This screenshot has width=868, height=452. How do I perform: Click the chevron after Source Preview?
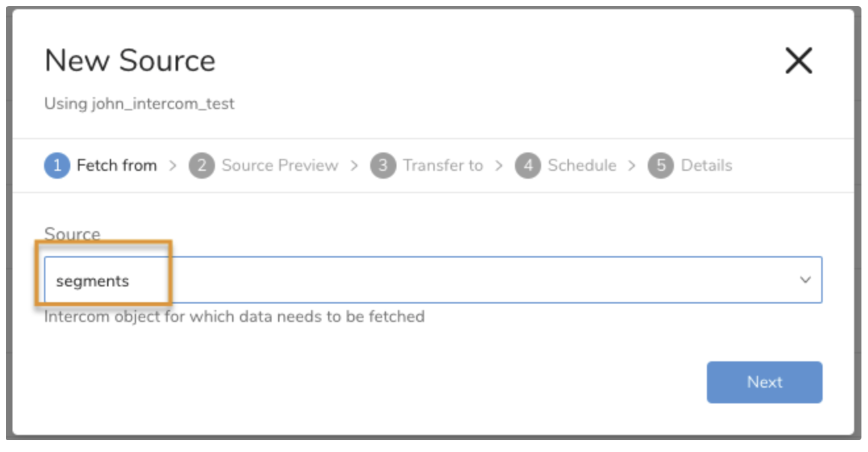coord(354,166)
